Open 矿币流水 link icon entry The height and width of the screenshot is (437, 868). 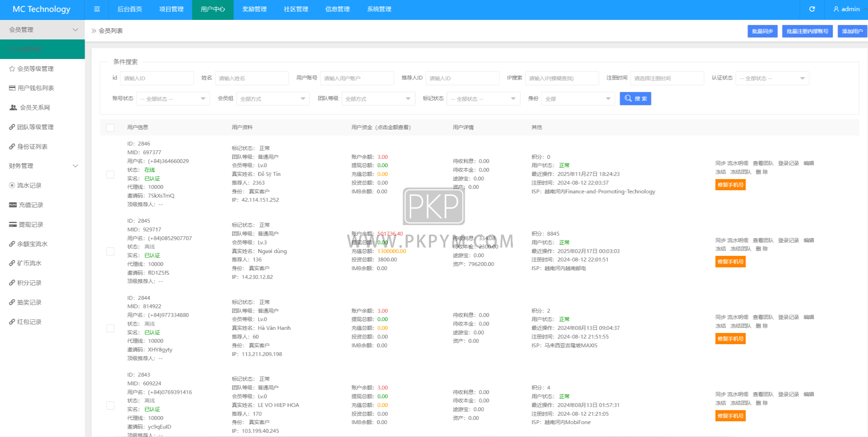pyautogui.click(x=12, y=263)
